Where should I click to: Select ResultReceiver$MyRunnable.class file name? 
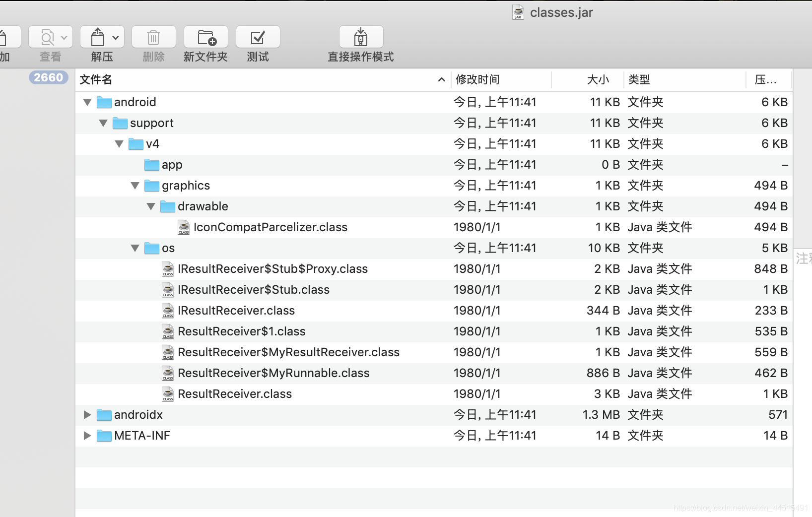[x=273, y=373]
